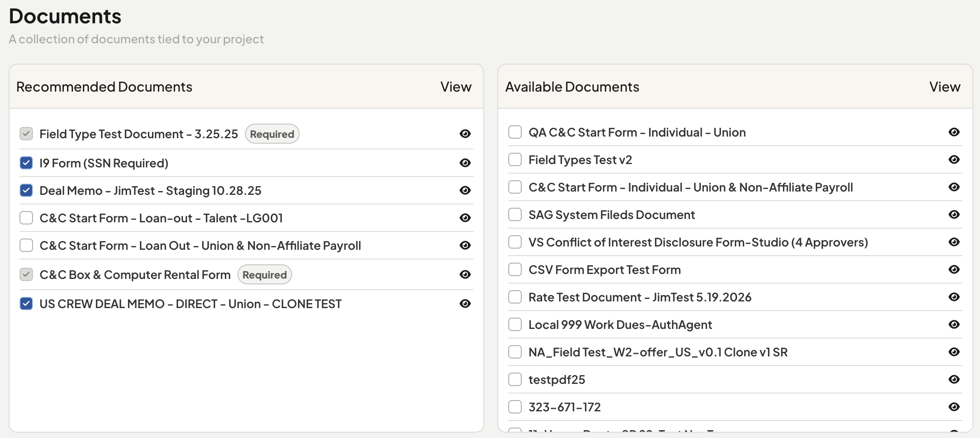Preview Rate Test Document – JimTest 5.19.2026 via its eye icon
Image resolution: width=980 pixels, height=438 pixels.
pos(954,297)
